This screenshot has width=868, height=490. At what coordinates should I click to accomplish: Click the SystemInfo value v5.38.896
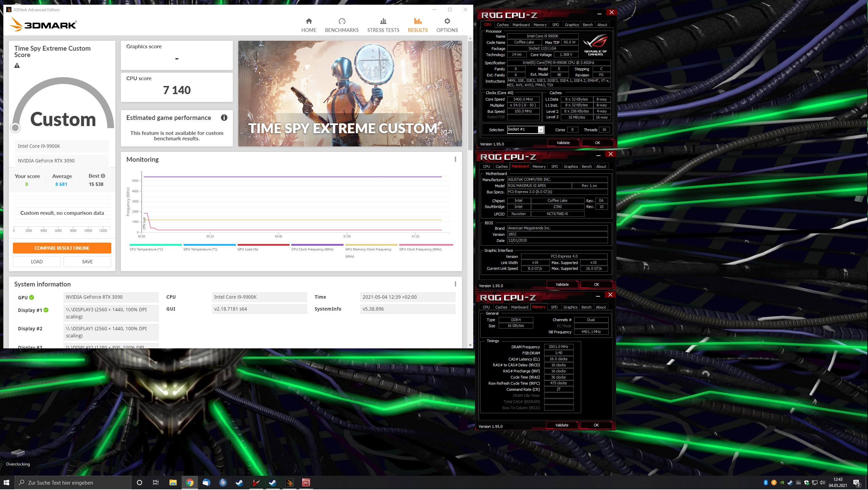[407, 309]
